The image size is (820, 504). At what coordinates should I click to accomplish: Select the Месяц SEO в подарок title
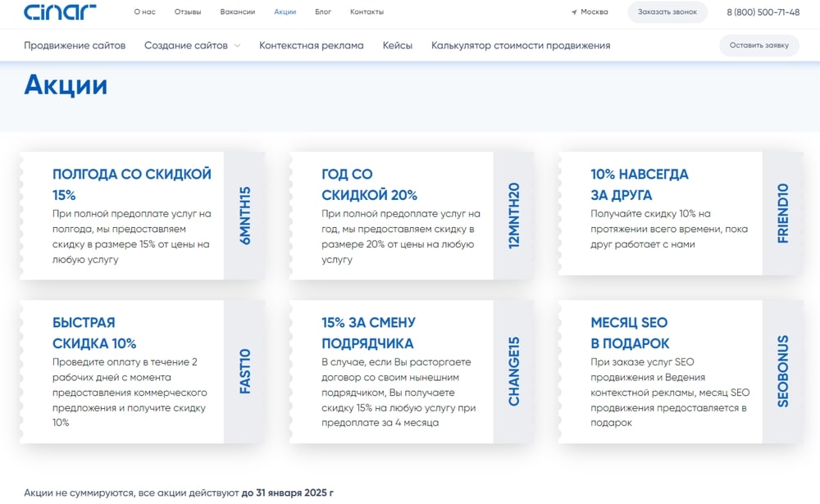[x=630, y=333]
